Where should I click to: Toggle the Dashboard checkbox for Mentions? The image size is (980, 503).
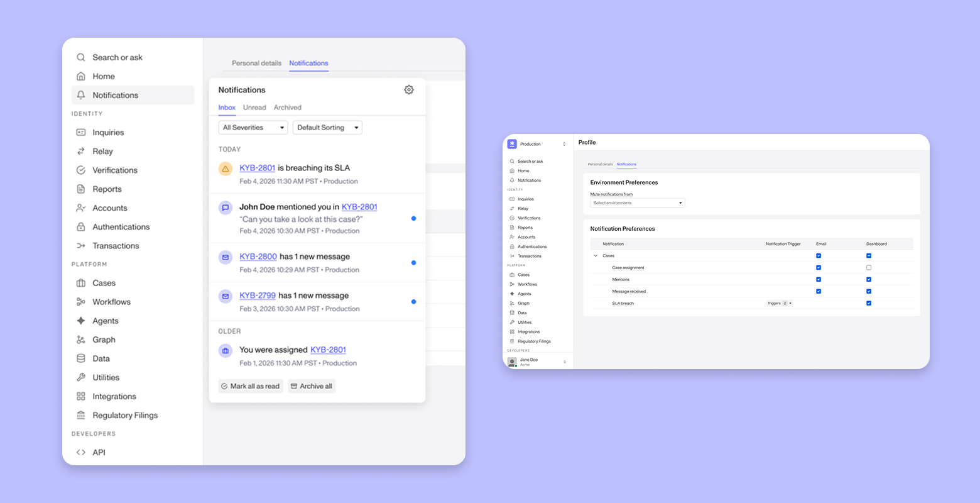[x=869, y=280]
